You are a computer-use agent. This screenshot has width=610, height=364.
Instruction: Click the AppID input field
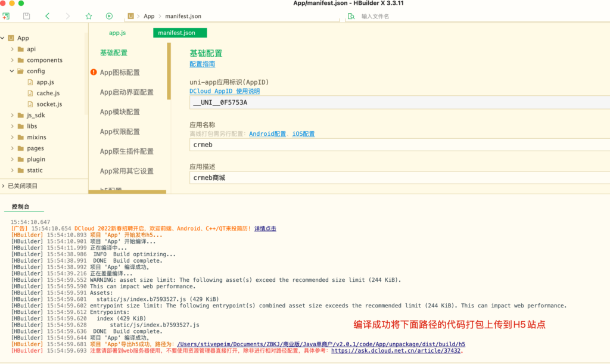tap(400, 102)
